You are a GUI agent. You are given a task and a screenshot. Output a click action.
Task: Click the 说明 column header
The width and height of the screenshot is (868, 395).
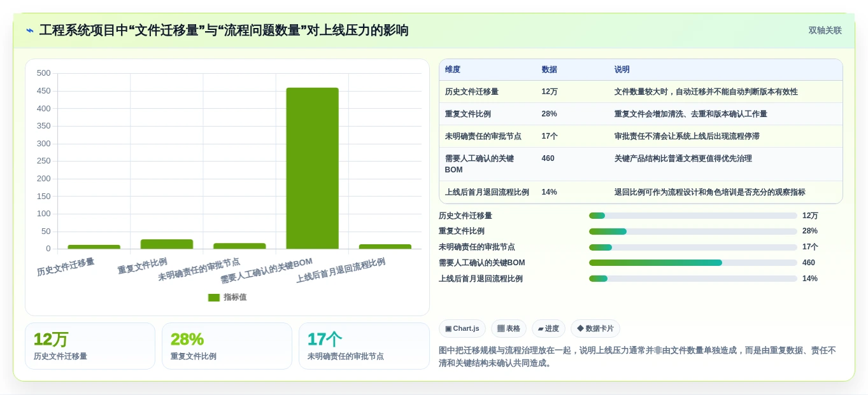pyautogui.click(x=622, y=69)
